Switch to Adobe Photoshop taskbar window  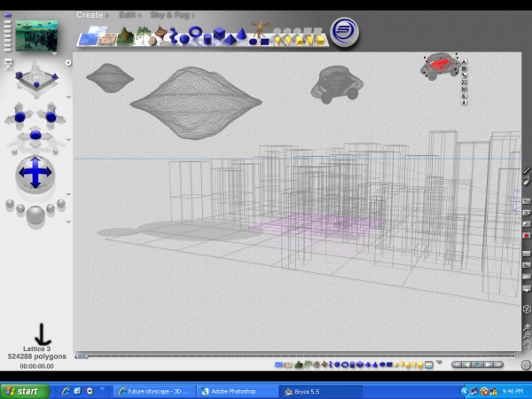[237, 391]
